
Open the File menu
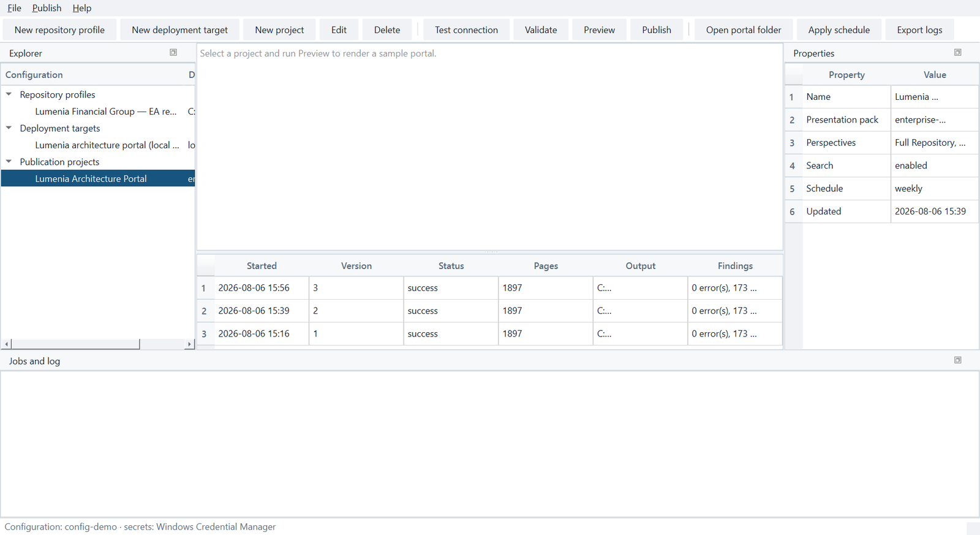click(x=14, y=8)
